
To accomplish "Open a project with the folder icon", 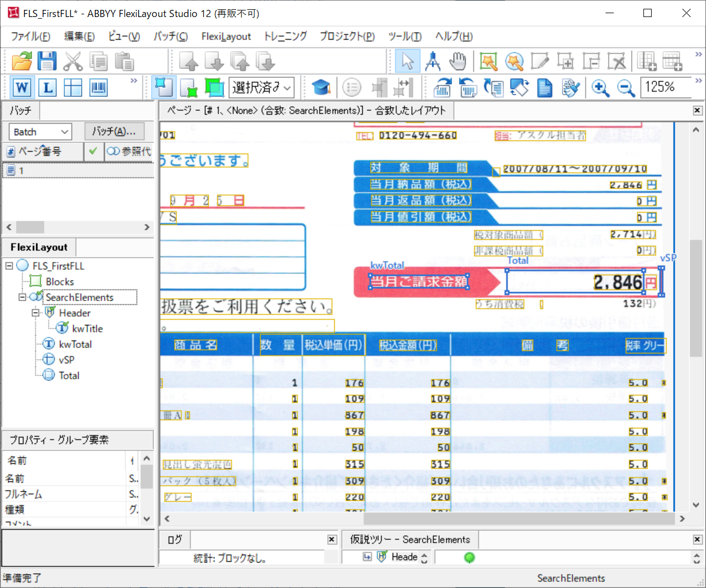I will click(22, 61).
